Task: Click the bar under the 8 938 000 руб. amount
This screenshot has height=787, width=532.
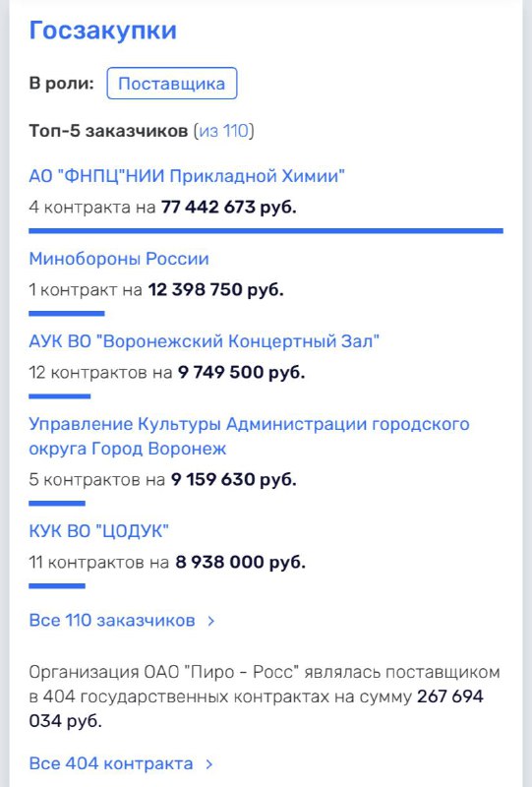Action: point(57,585)
